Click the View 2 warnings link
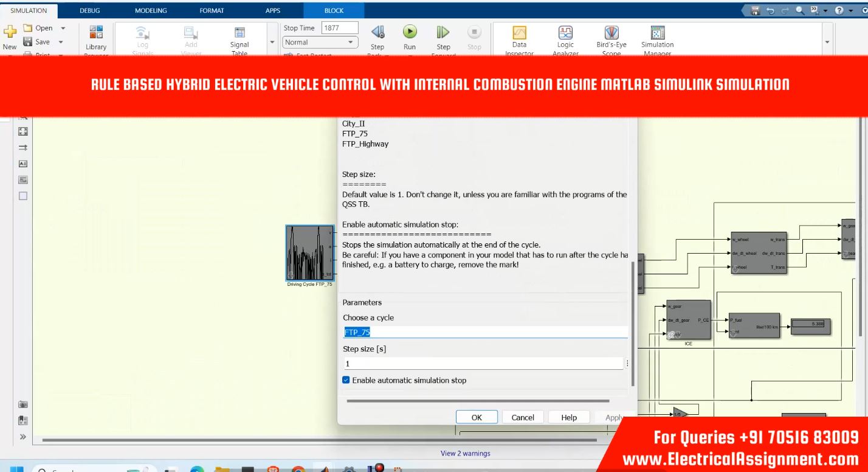 pyautogui.click(x=465, y=453)
